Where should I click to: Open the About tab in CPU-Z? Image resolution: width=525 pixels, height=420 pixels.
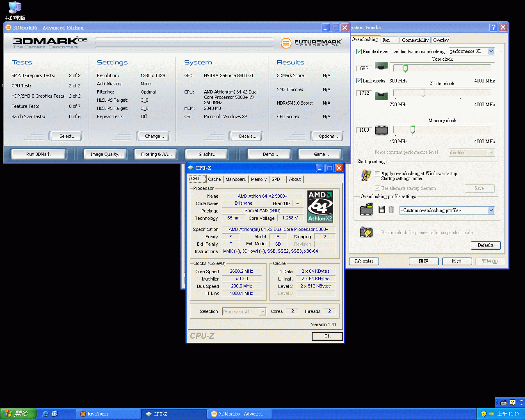coord(294,179)
